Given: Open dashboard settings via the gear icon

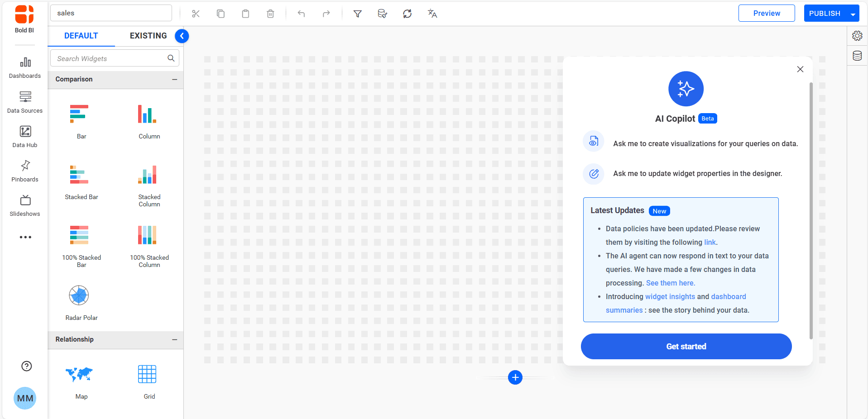Looking at the screenshot, I should 857,35.
